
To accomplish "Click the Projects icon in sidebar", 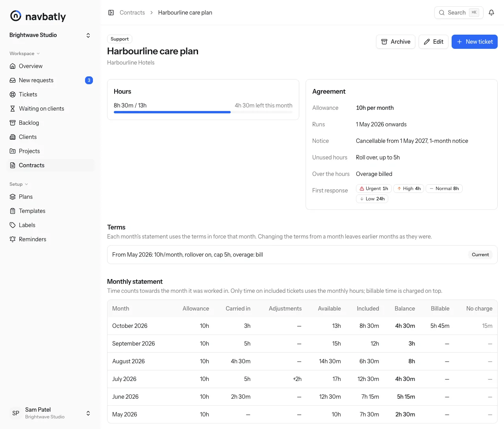I will click(x=13, y=151).
